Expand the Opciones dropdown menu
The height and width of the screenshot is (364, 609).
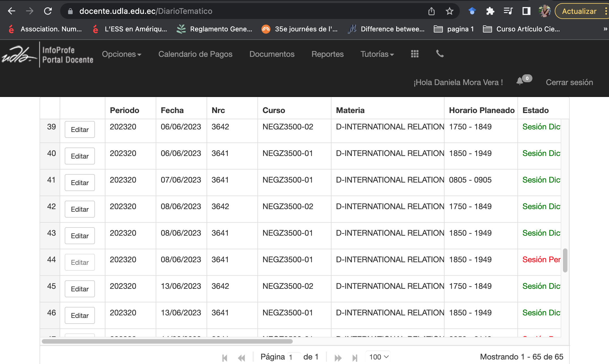(x=122, y=54)
